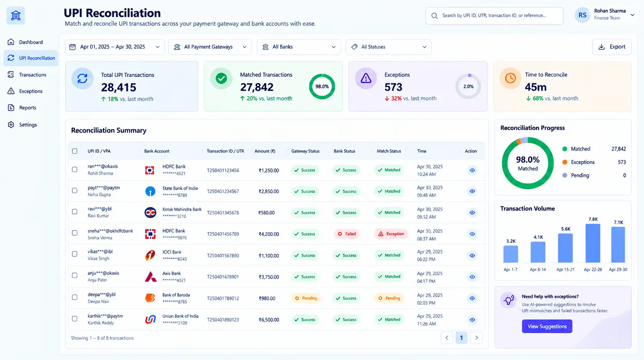Click the Kotak Mahindra Bank logo

150,212
